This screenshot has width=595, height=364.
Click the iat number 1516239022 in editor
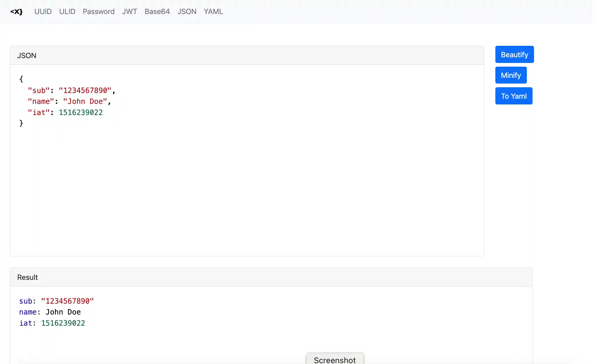80,112
